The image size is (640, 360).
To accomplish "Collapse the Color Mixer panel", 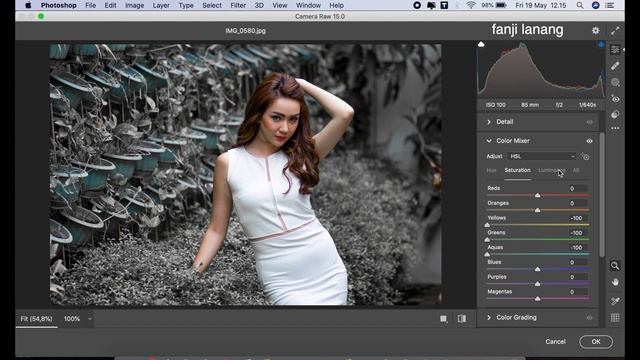I will coord(489,141).
